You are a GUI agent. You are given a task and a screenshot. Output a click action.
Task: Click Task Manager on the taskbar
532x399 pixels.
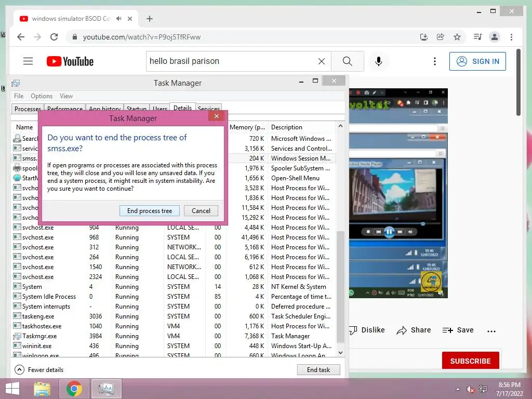coord(106,389)
